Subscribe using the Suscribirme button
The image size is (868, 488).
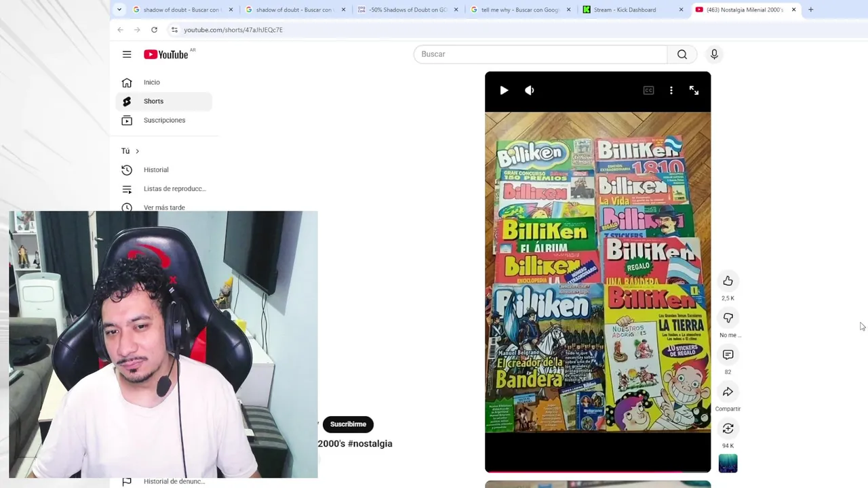point(348,424)
